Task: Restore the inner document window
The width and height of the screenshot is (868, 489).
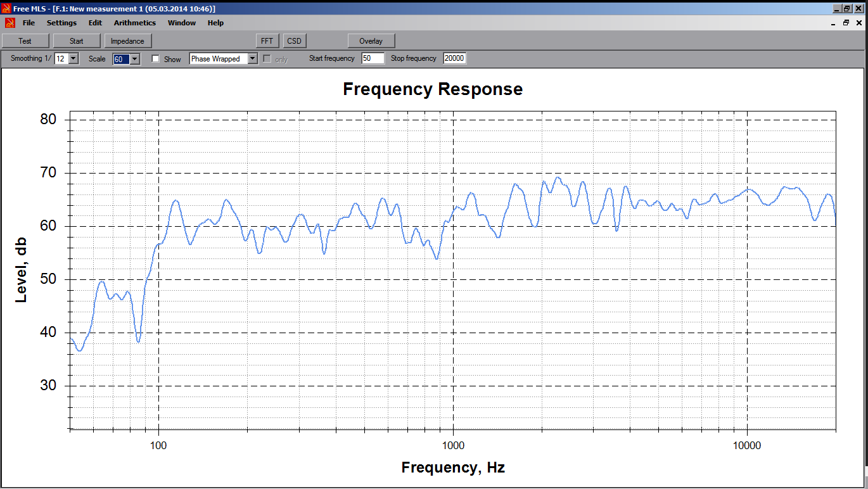Action: (846, 23)
